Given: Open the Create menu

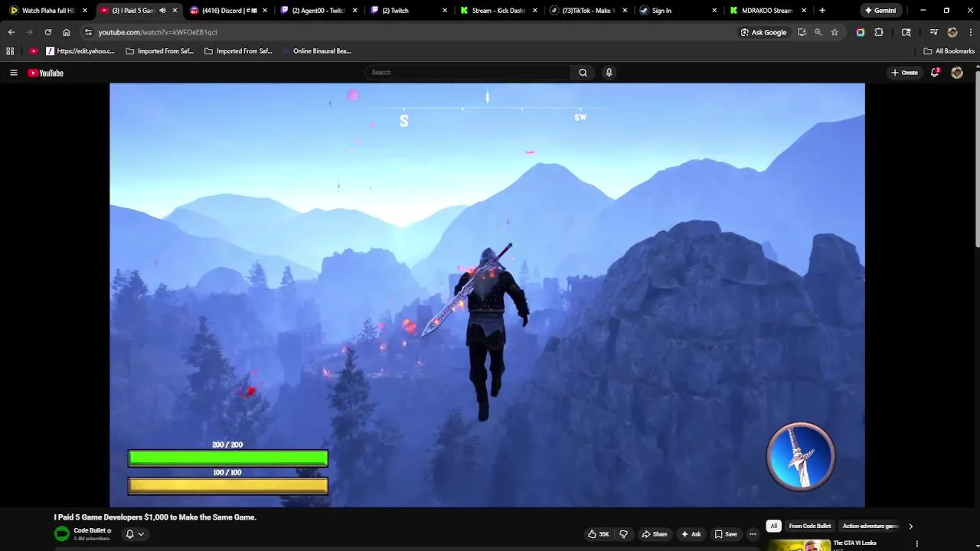Looking at the screenshot, I should (904, 73).
